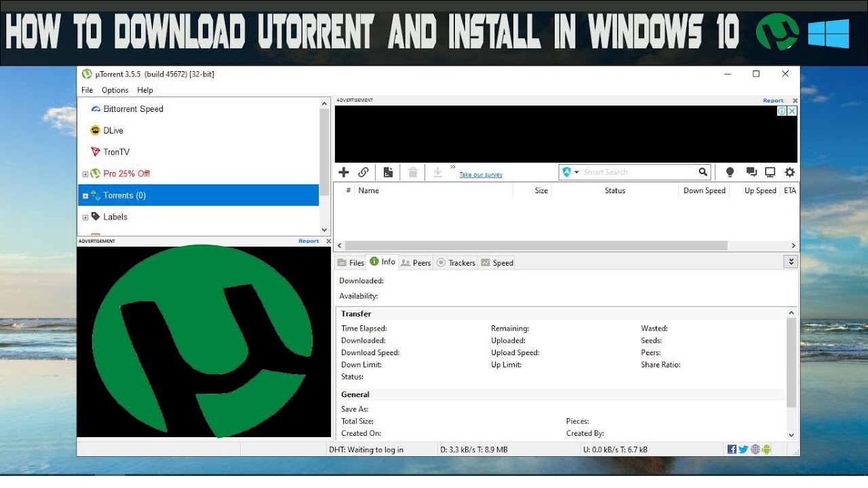Open the File menu

tap(87, 90)
